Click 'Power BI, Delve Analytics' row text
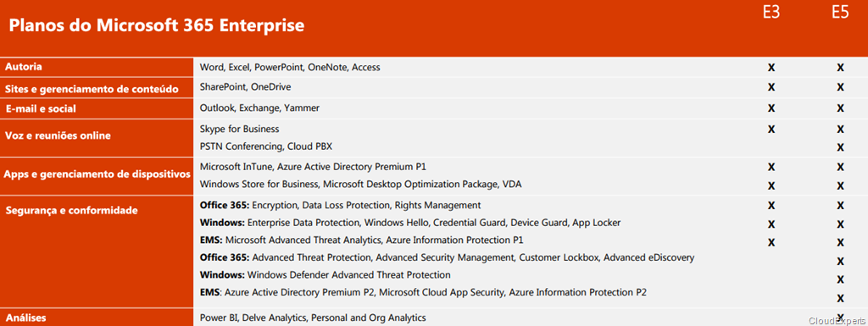 point(313,318)
